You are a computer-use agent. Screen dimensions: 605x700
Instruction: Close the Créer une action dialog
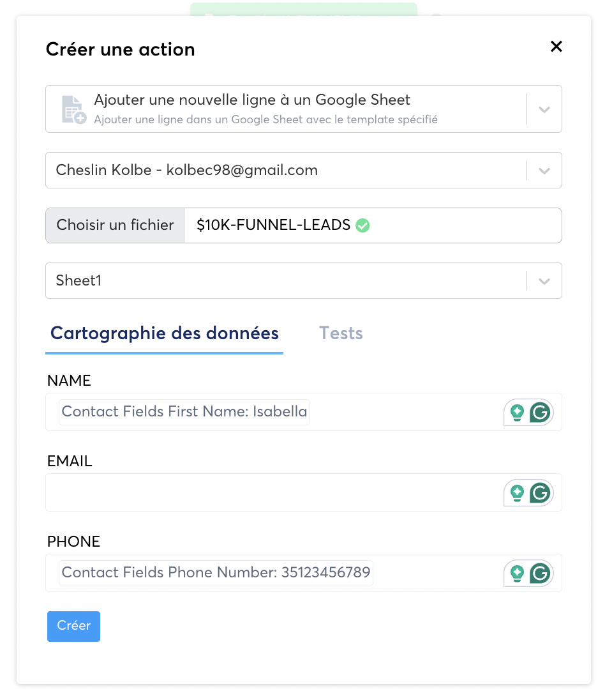click(x=556, y=47)
